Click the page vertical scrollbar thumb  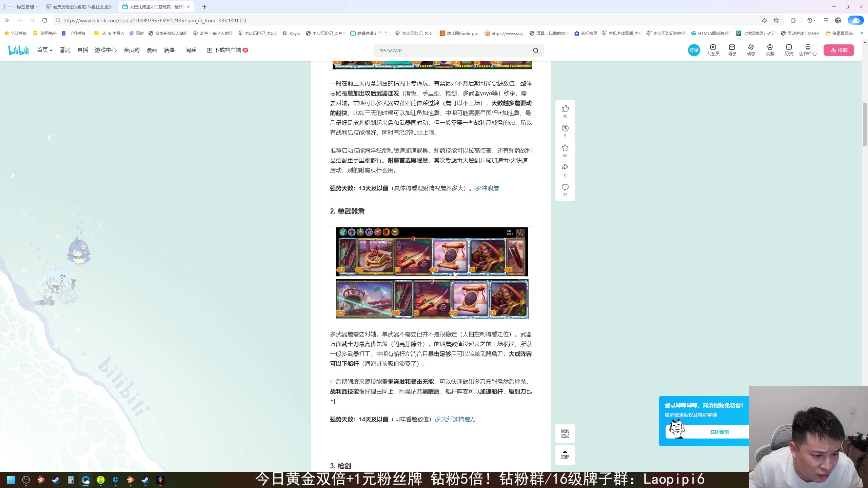pyautogui.click(x=865, y=124)
